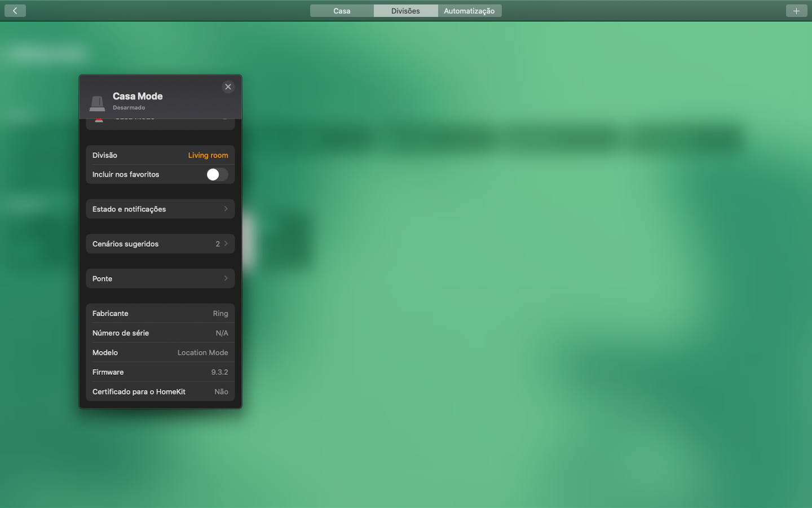The width and height of the screenshot is (812, 508).
Task: Open the Automatização tab
Action: point(469,11)
